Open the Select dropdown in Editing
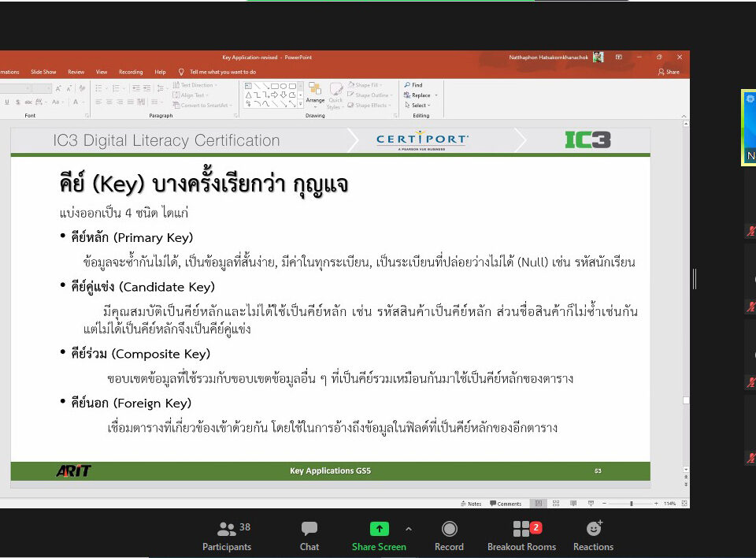Screen dimensions: 756x558 tap(417, 106)
